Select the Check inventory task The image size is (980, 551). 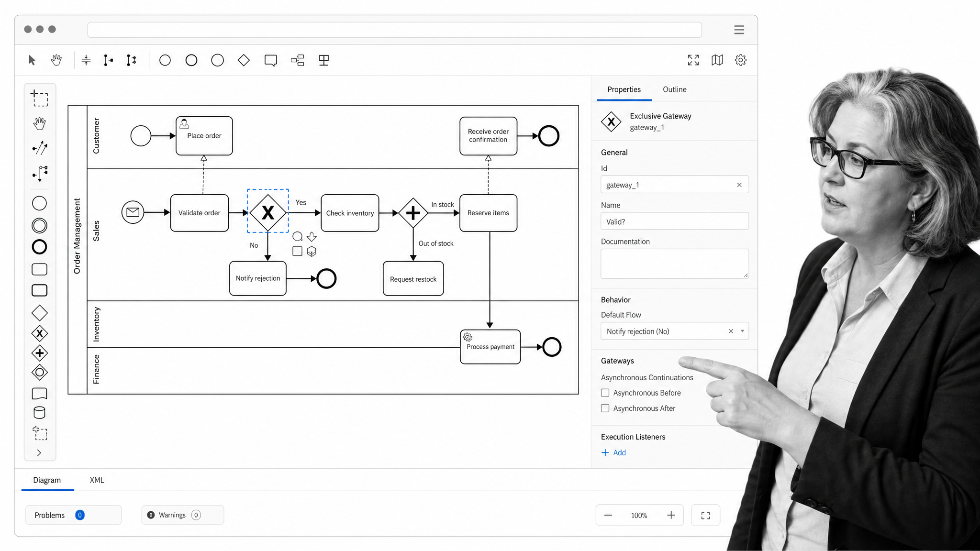pyautogui.click(x=350, y=213)
